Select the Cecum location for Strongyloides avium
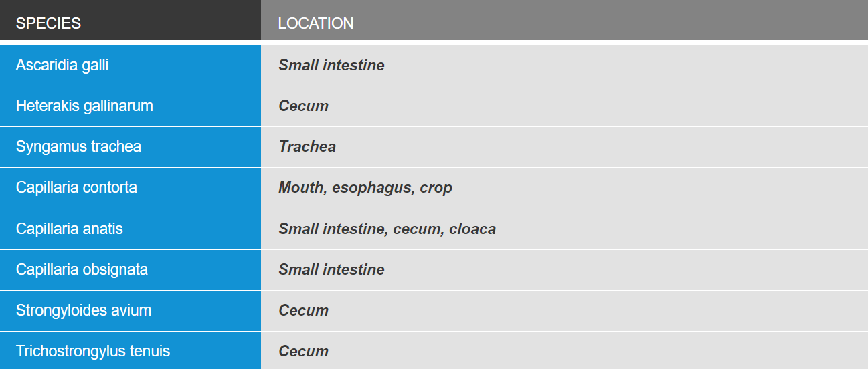Viewport: 868px width, 369px height. [303, 310]
